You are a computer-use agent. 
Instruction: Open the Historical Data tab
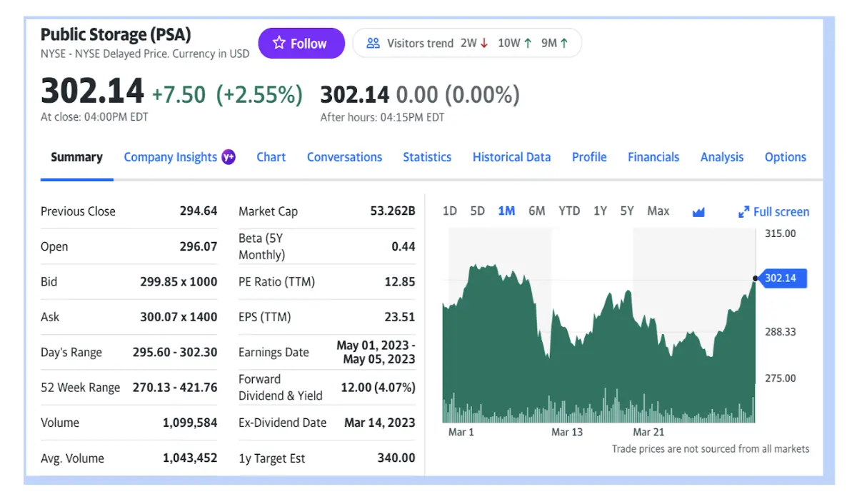click(511, 157)
